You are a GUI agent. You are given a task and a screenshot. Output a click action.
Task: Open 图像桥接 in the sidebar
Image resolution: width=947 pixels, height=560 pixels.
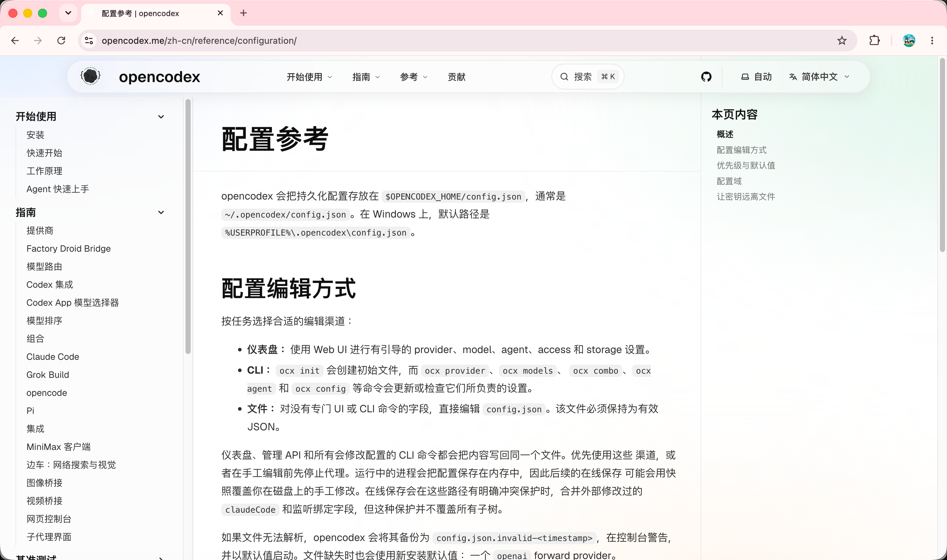click(44, 483)
